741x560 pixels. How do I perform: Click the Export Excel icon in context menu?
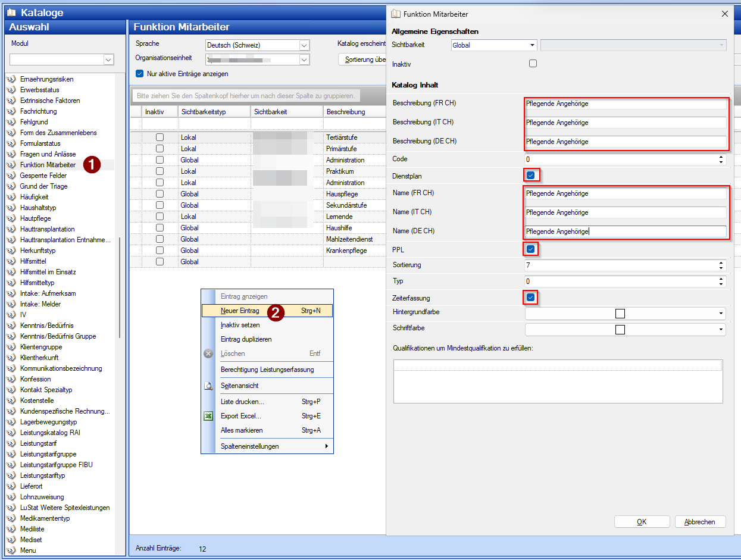click(x=208, y=416)
